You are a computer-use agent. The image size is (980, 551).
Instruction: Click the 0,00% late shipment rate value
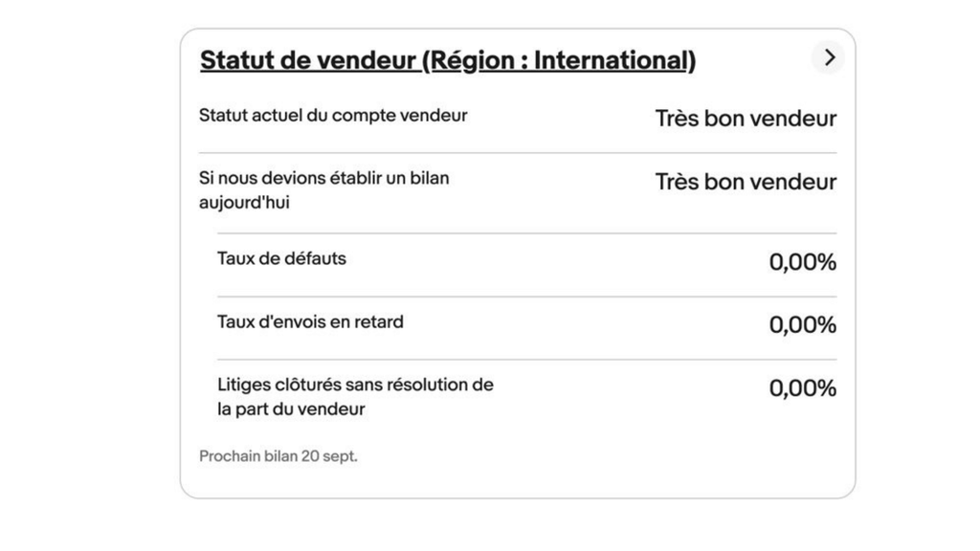(x=802, y=325)
